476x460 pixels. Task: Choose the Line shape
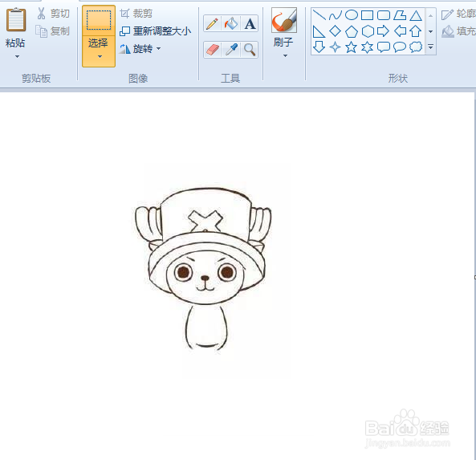pyautogui.click(x=319, y=15)
